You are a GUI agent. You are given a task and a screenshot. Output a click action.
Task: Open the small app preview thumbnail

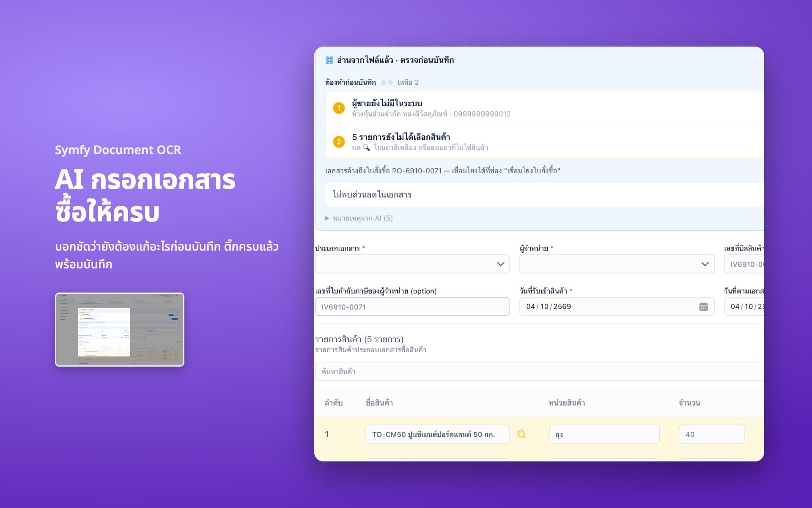120,329
